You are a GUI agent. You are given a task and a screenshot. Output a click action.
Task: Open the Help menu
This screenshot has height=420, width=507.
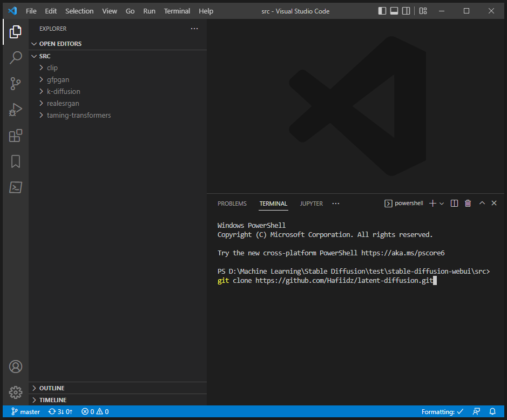[206, 11]
